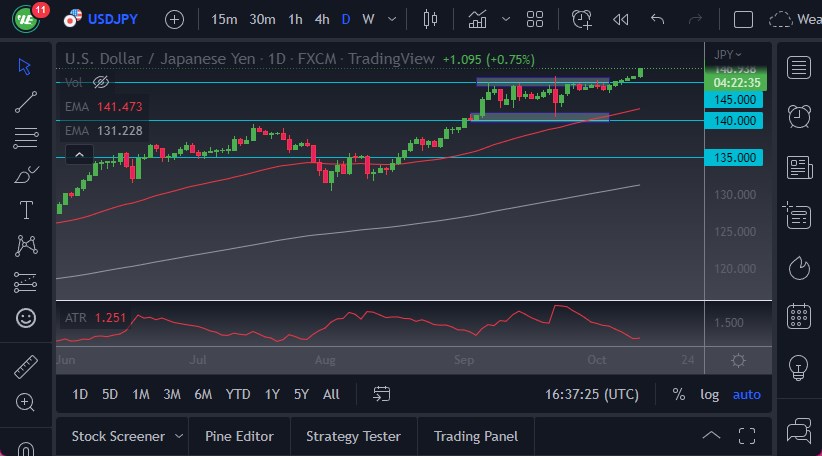Activate the zoom in tool

point(25,402)
